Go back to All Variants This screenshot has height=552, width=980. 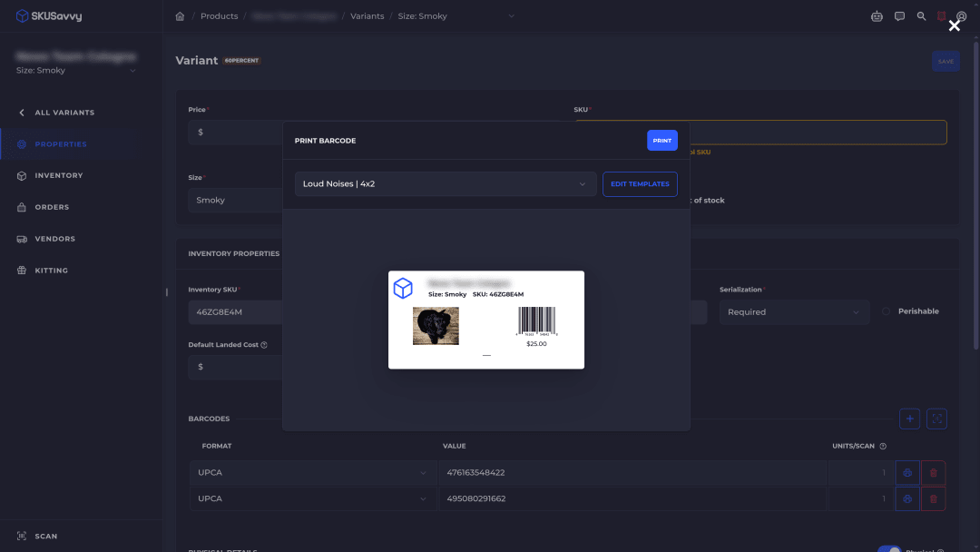point(64,113)
